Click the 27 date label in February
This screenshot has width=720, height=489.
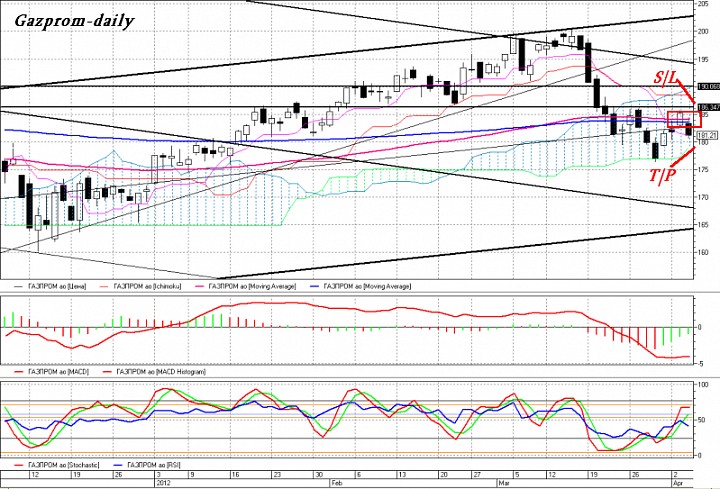[x=477, y=475]
